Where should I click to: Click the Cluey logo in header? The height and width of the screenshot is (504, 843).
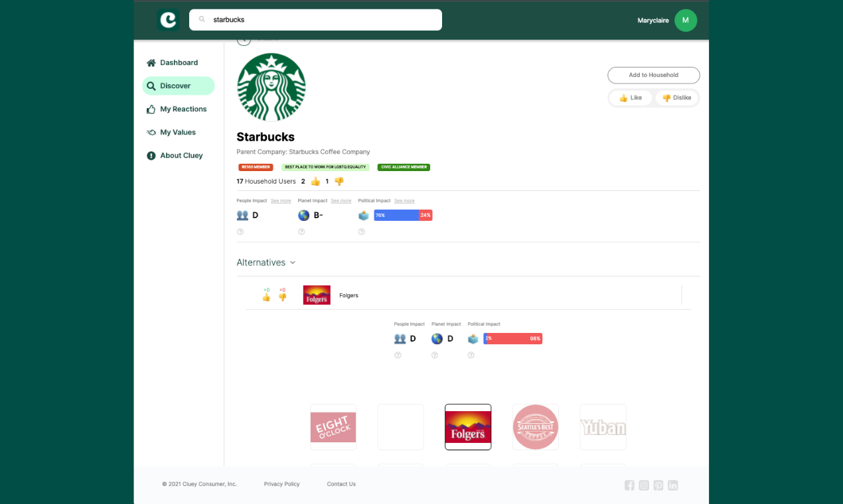(168, 20)
